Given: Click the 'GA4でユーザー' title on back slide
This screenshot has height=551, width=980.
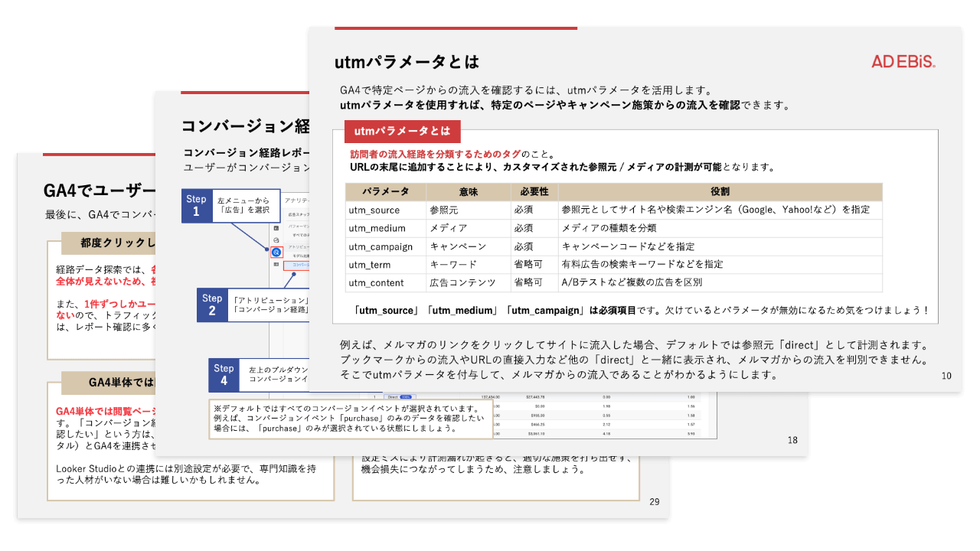Looking at the screenshot, I should (x=100, y=190).
